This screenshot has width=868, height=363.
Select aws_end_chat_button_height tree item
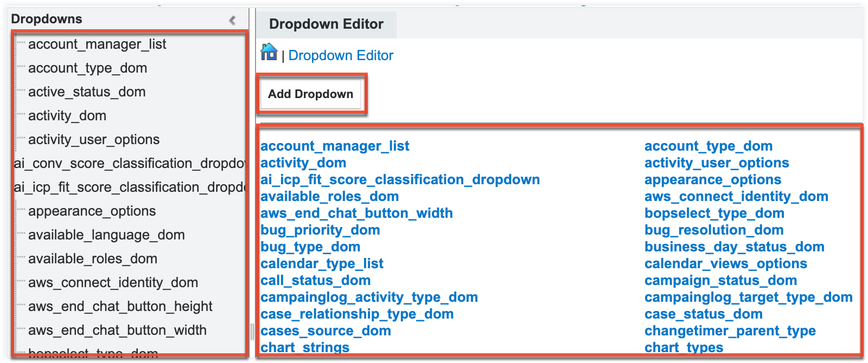120,307
